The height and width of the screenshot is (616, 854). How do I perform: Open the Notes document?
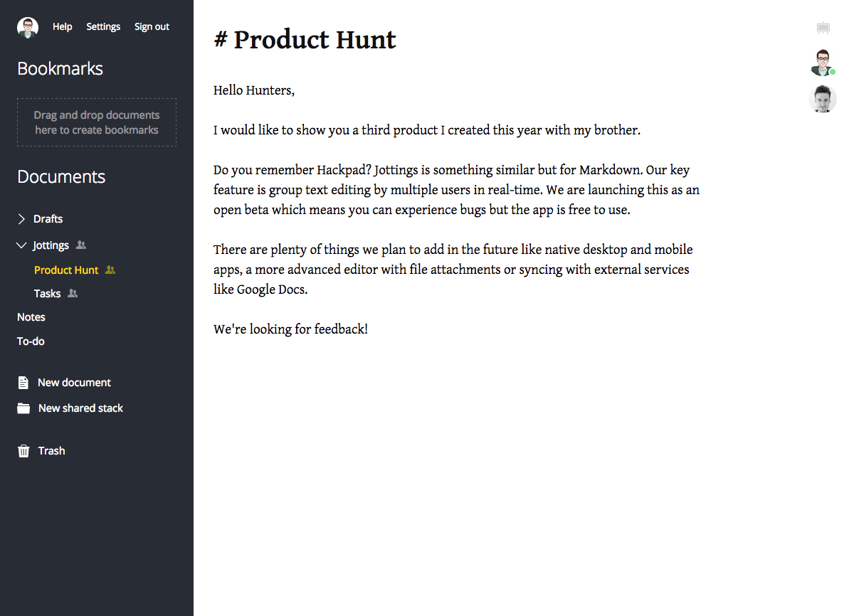coord(31,317)
